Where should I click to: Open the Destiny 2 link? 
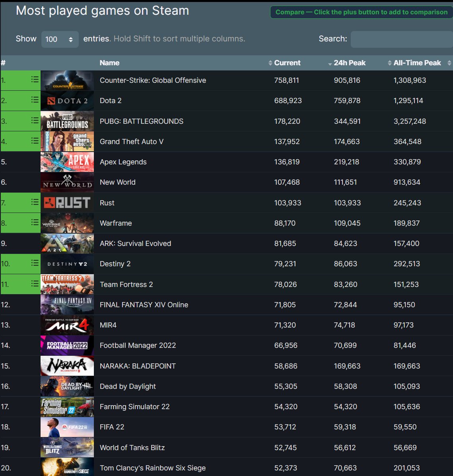pyautogui.click(x=115, y=264)
